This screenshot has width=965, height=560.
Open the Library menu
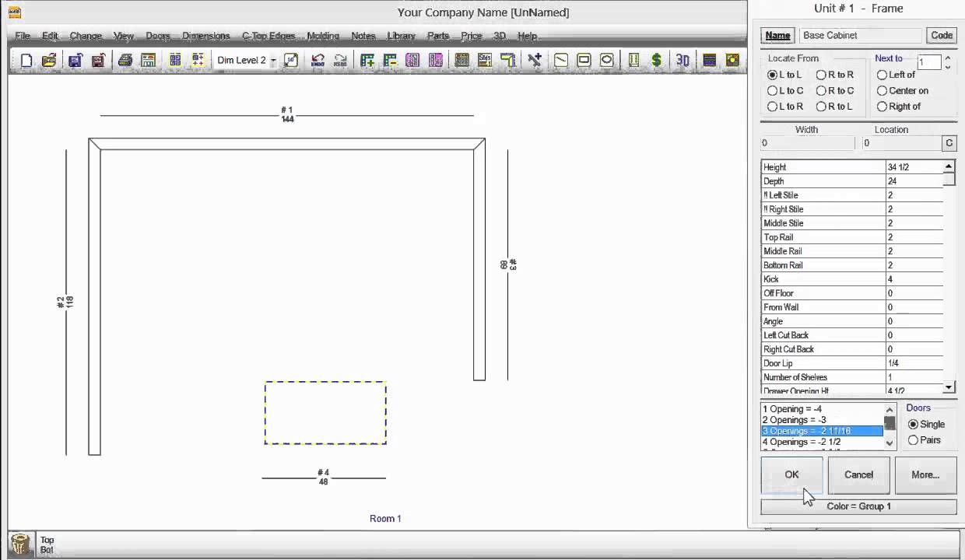(x=402, y=36)
